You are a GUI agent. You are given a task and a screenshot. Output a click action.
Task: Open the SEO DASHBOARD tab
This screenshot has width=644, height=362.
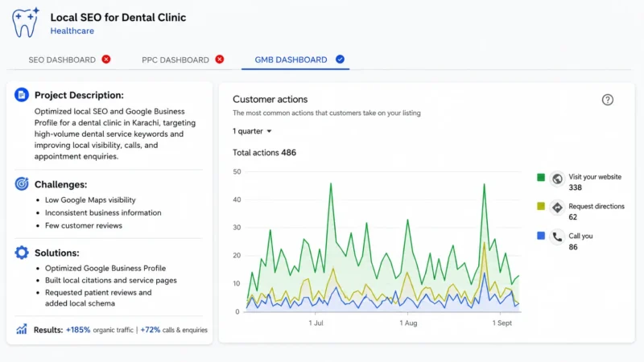[62, 60]
